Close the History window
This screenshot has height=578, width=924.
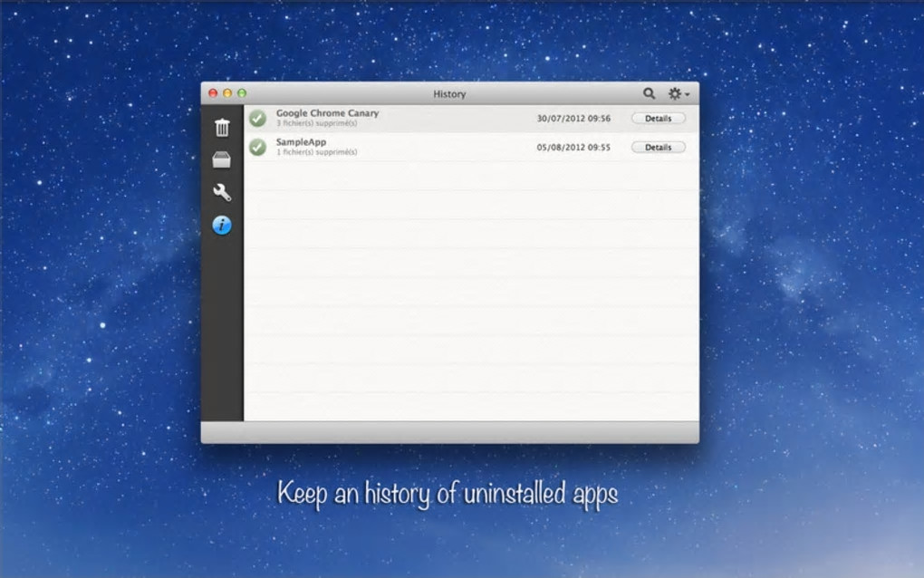(x=213, y=93)
